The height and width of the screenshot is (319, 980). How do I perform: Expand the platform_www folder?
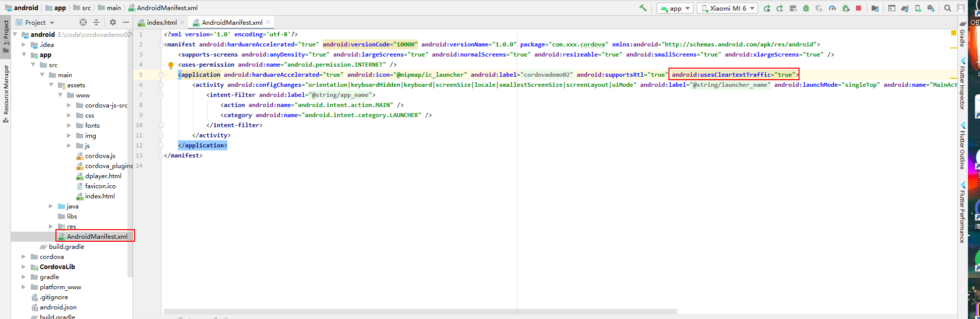pyautogui.click(x=24, y=287)
